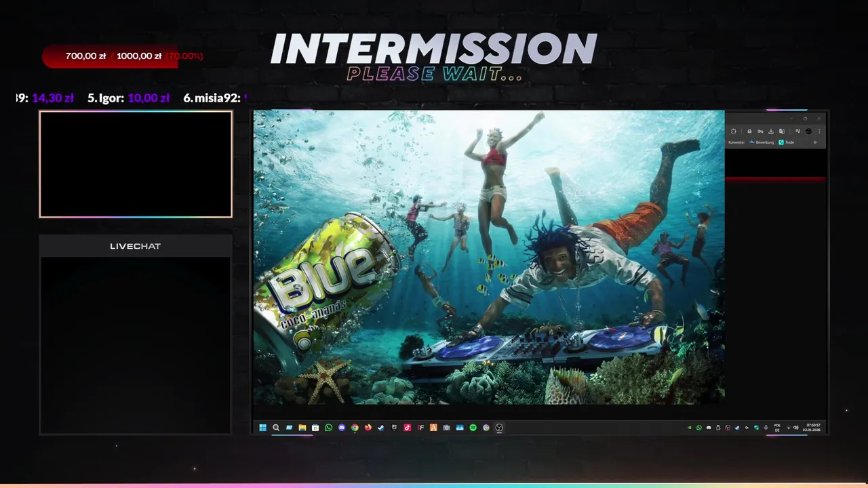Click microphone icon in system tray
The height and width of the screenshot is (488, 868).
[766, 428]
